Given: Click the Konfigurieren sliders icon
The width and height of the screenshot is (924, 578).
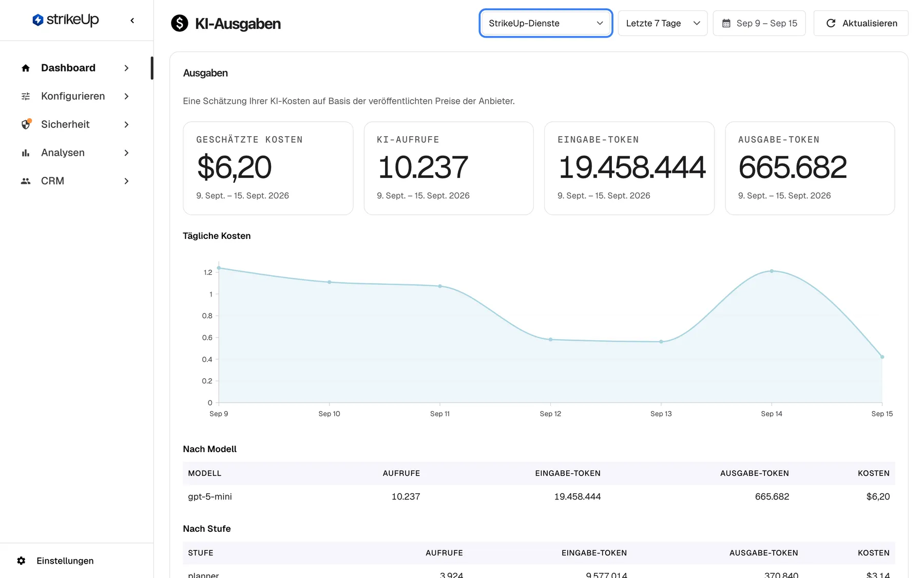Looking at the screenshot, I should point(26,97).
